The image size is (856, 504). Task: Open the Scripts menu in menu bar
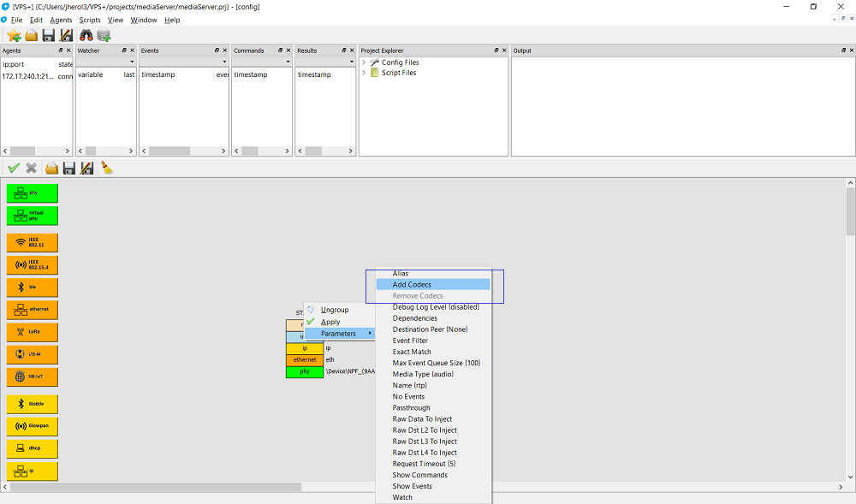(89, 20)
